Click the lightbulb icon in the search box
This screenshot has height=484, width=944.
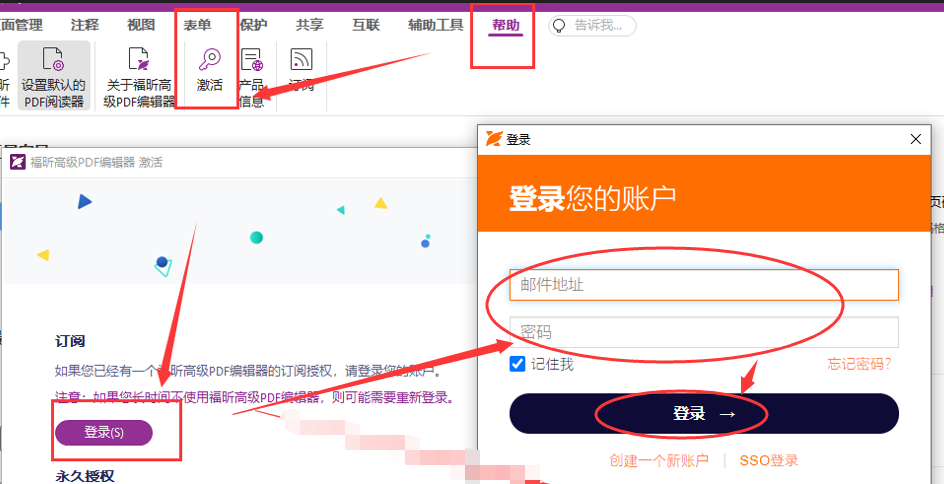click(560, 25)
